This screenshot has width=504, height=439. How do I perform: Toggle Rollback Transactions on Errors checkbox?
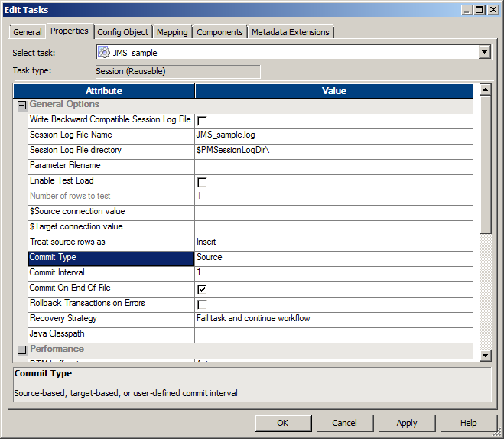tap(202, 304)
